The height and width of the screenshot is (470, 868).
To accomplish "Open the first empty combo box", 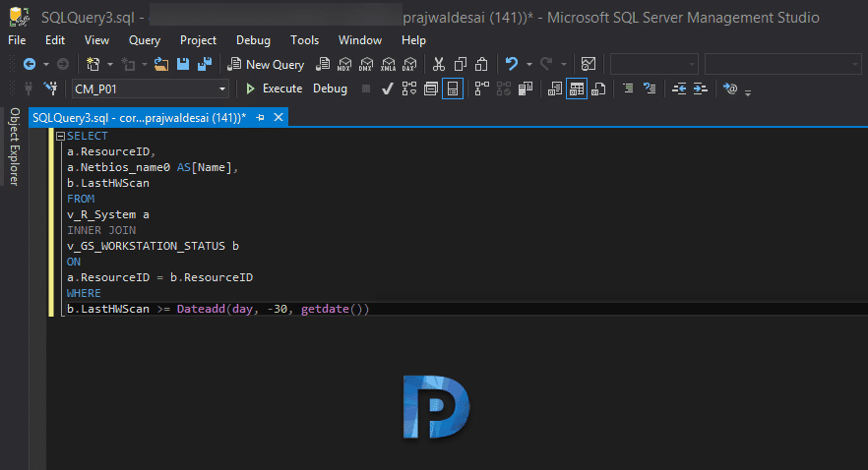I will (x=653, y=65).
